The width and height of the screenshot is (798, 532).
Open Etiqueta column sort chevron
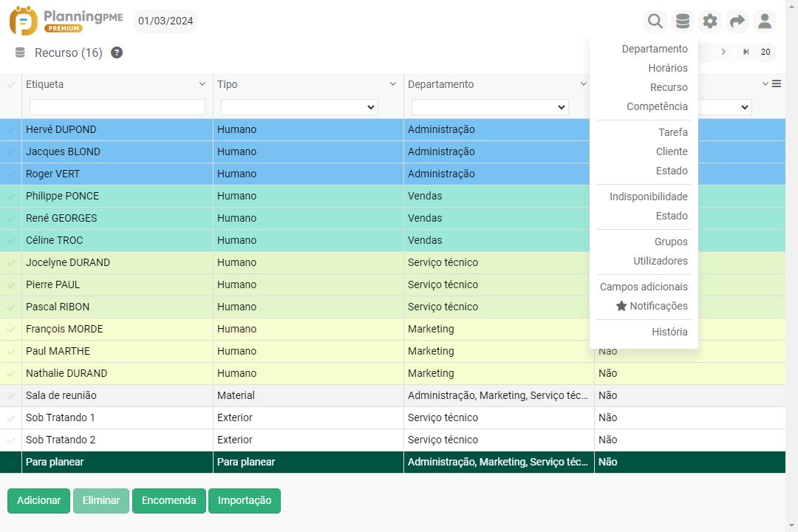coord(202,83)
